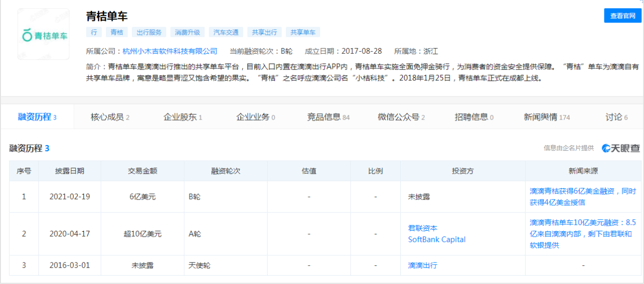Open the 查看官网 button
644x284 pixels.
pos(623,16)
